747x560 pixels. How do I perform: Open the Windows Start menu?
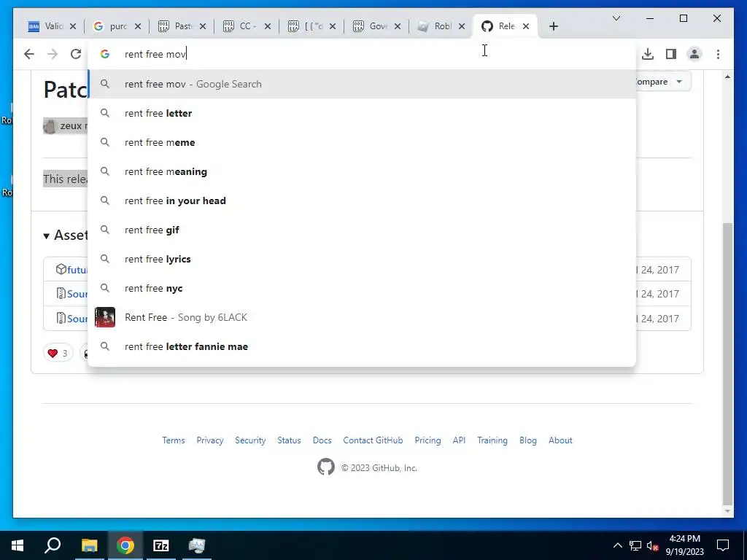tap(18, 545)
